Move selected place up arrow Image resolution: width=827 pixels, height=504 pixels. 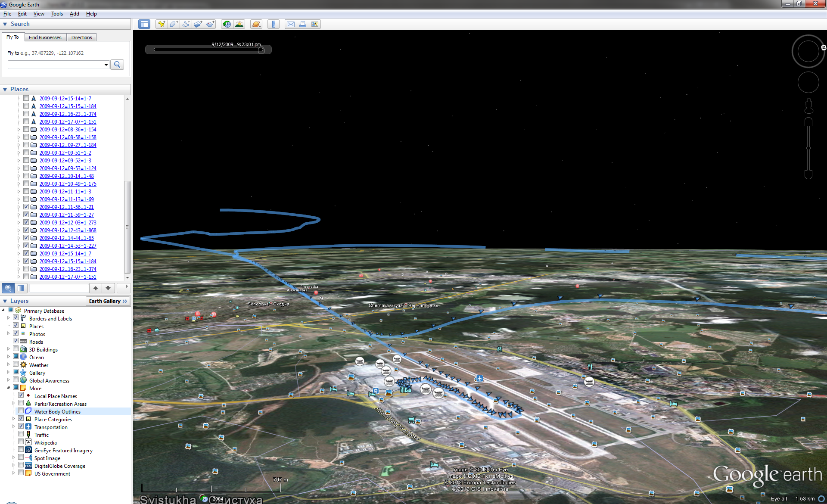(x=96, y=288)
